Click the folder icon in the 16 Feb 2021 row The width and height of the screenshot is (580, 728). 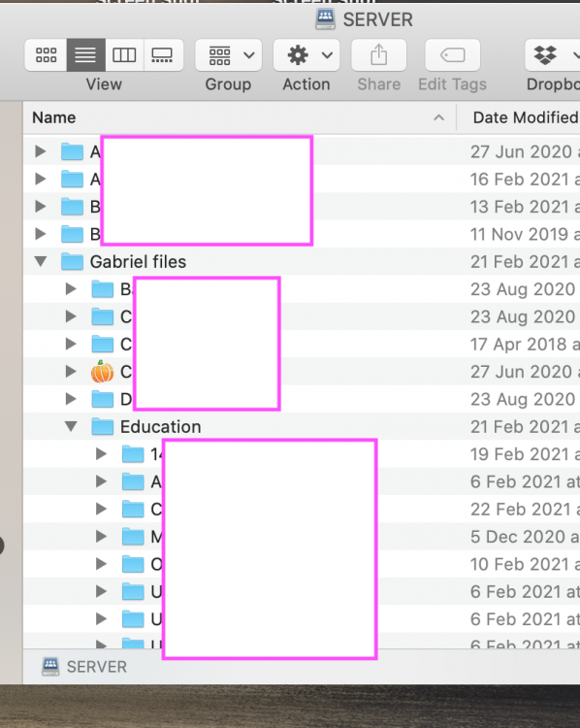click(72, 179)
